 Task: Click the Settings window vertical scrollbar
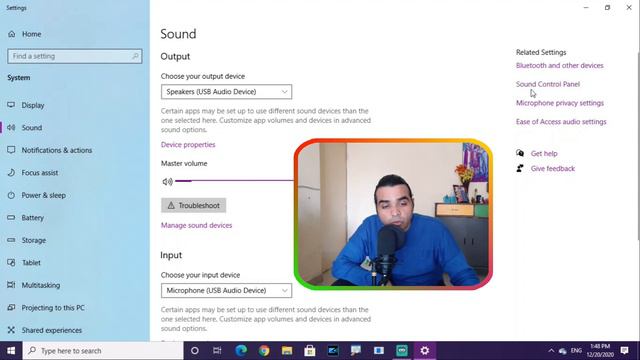[638, 145]
